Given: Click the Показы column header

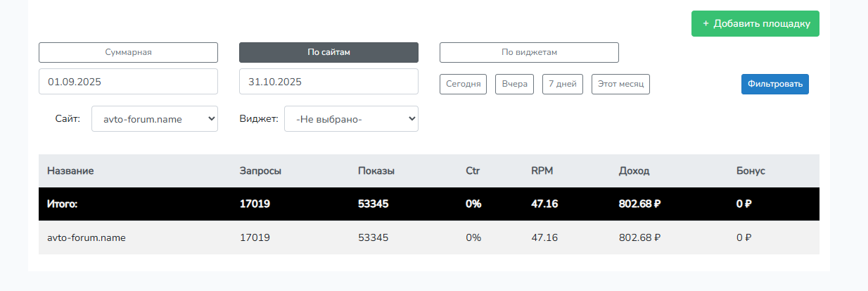Looking at the screenshot, I should [x=376, y=171].
